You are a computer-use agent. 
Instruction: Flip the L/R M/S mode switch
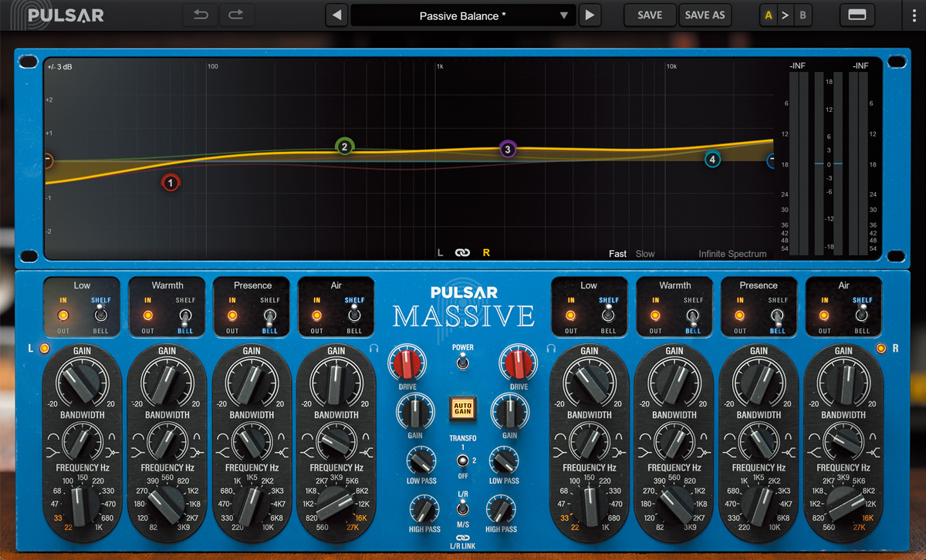[462, 506]
